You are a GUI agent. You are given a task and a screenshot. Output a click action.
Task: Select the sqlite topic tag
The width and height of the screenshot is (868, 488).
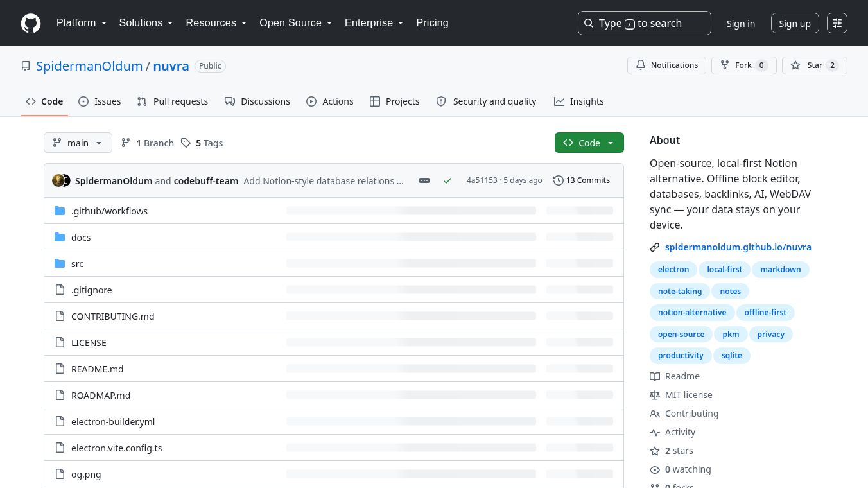(x=731, y=356)
